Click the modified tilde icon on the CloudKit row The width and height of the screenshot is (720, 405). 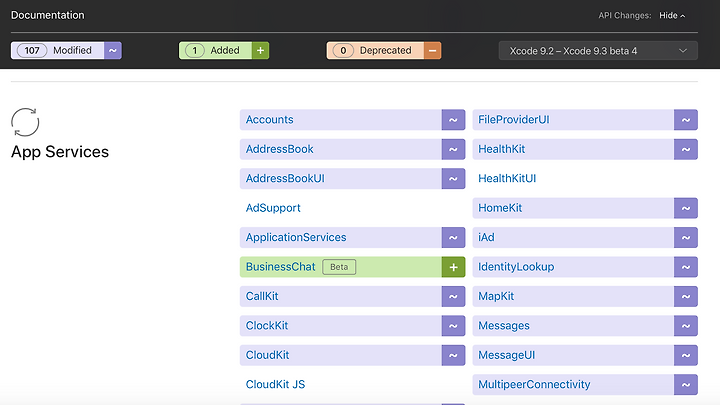coord(453,355)
